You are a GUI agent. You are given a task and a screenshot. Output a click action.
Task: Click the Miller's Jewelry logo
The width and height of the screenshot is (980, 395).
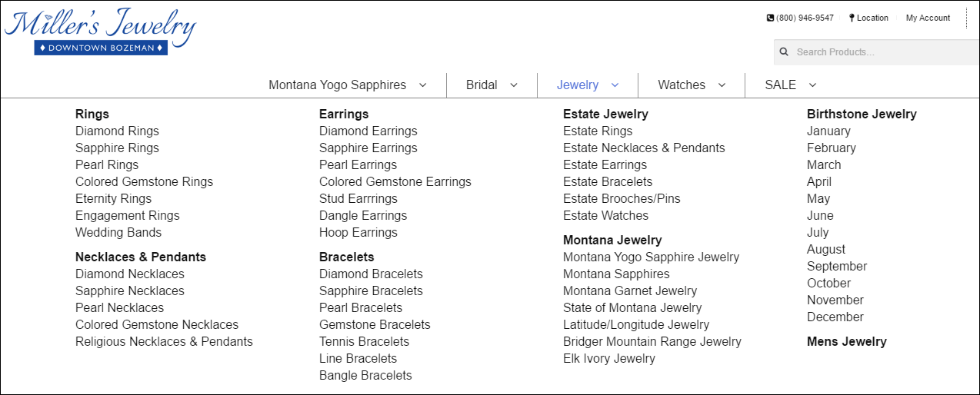point(101,32)
